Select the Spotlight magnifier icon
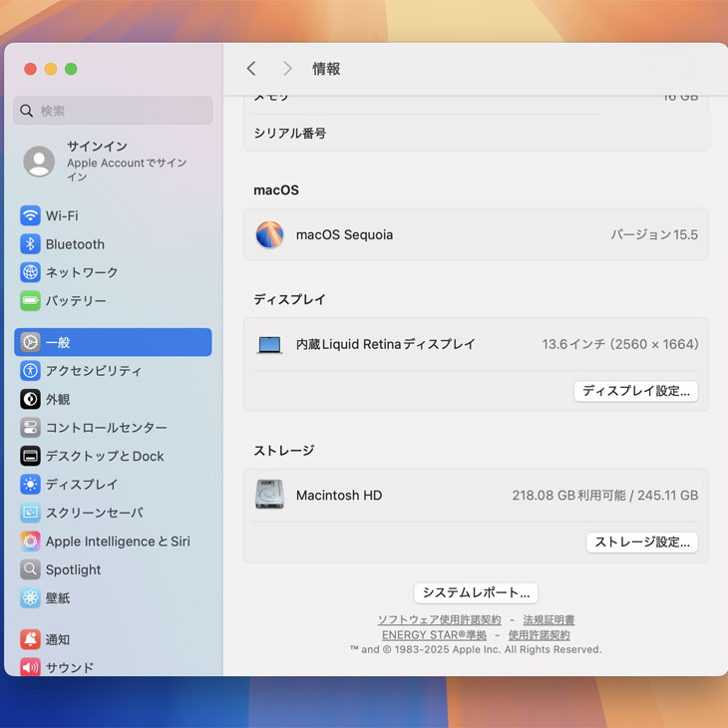Image resolution: width=728 pixels, height=728 pixels. click(x=30, y=569)
